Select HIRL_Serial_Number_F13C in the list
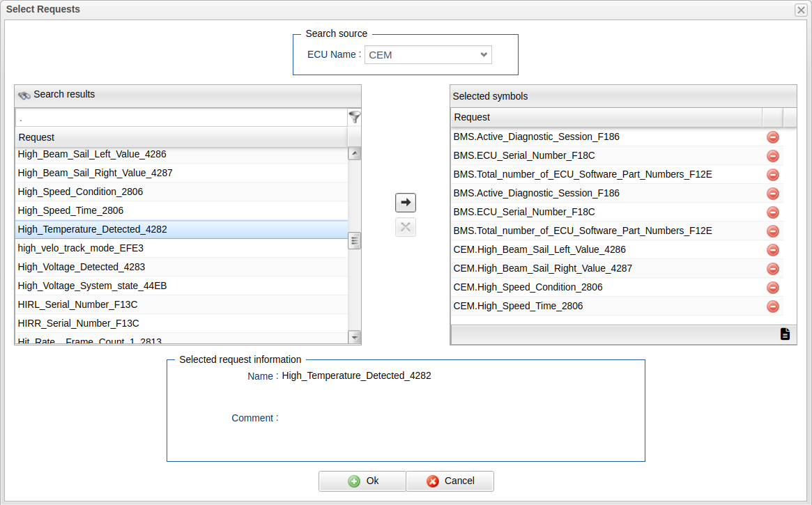Viewport: 812px width, 505px height. (79, 304)
